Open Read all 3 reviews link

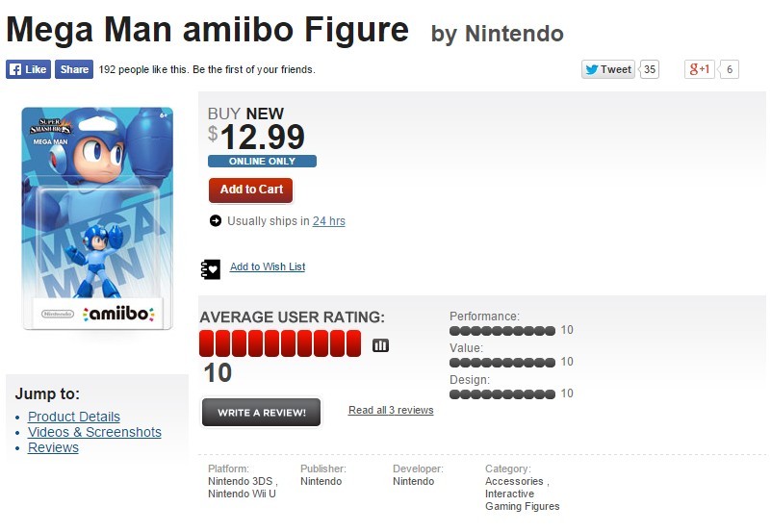(x=391, y=410)
